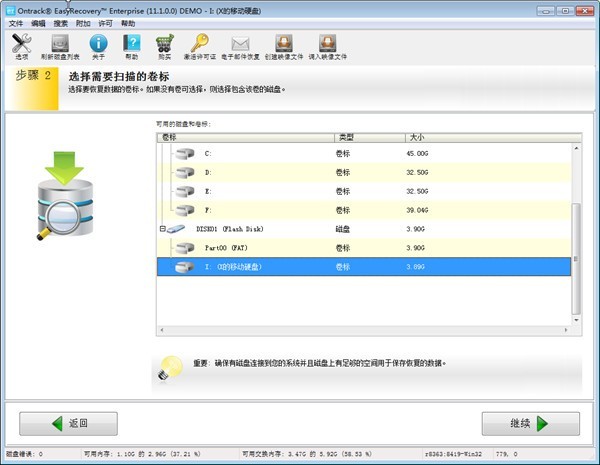Click the drive icon beside D:
This screenshot has height=465, width=600.
point(185,172)
